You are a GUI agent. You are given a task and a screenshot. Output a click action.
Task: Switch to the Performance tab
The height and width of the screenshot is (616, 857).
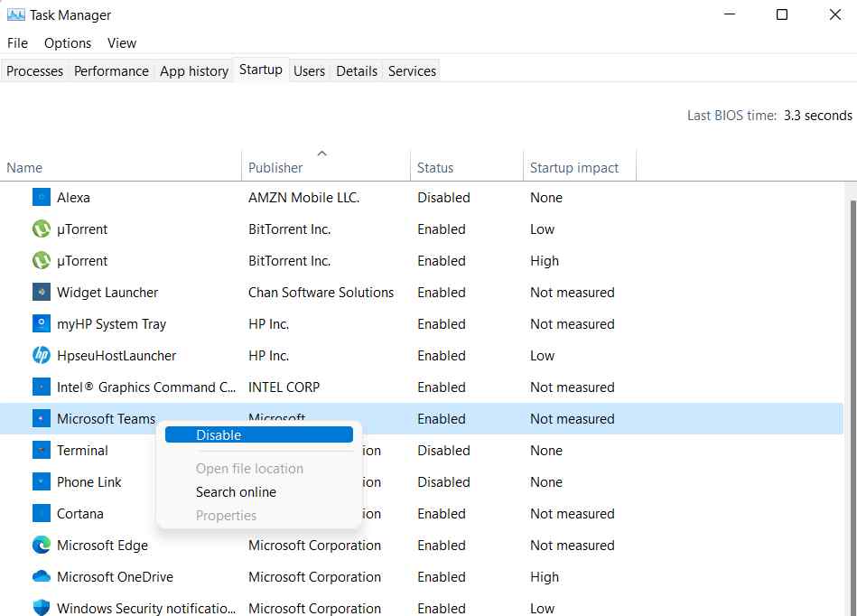[x=111, y=71]
